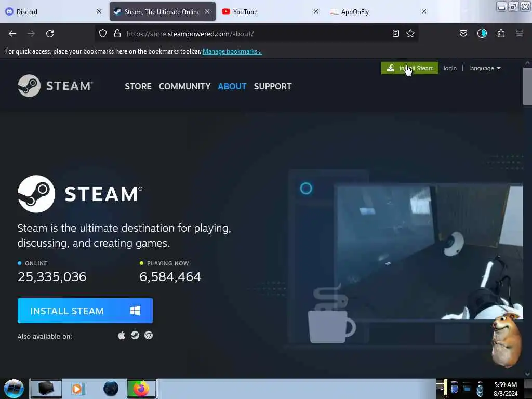Switch to the YouTube tab
Screen dimensions: 532x399
click(x=270, y=11)
